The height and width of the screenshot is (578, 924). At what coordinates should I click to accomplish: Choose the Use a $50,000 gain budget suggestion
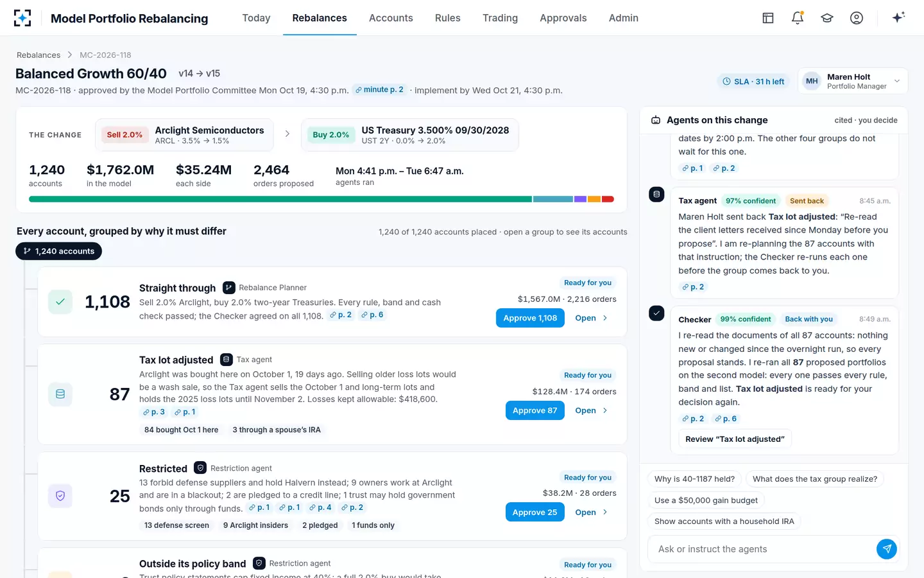[x=706, y=500]
